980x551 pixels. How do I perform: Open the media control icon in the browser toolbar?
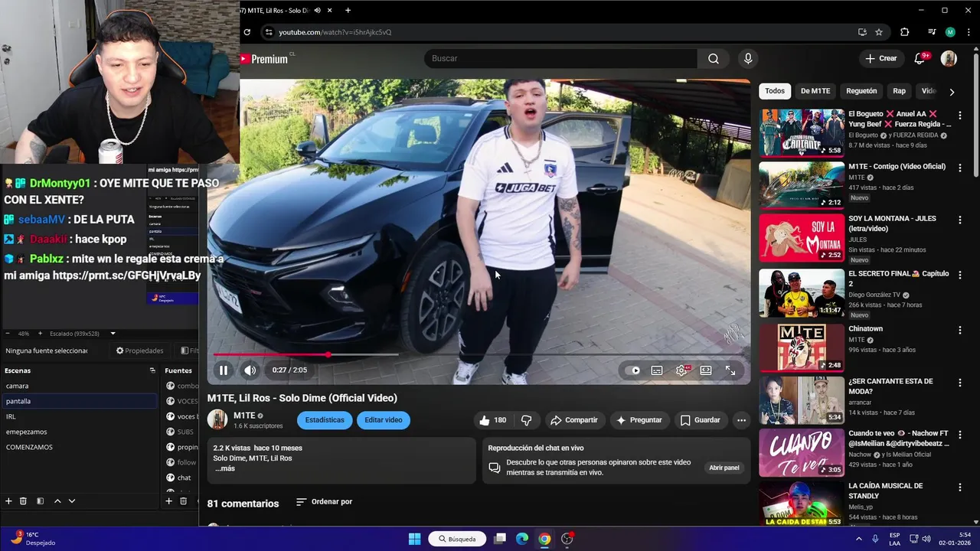pyautogui.click(x=931, y=32)
